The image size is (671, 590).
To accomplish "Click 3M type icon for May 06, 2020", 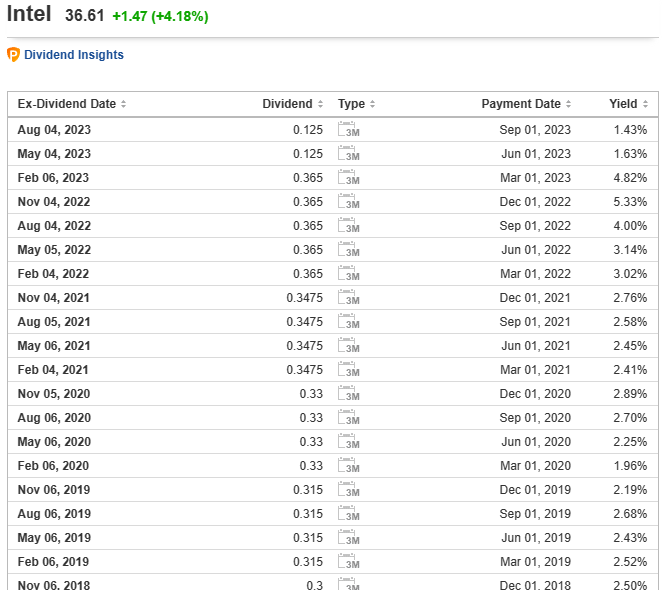I will [x=348, y=441].
